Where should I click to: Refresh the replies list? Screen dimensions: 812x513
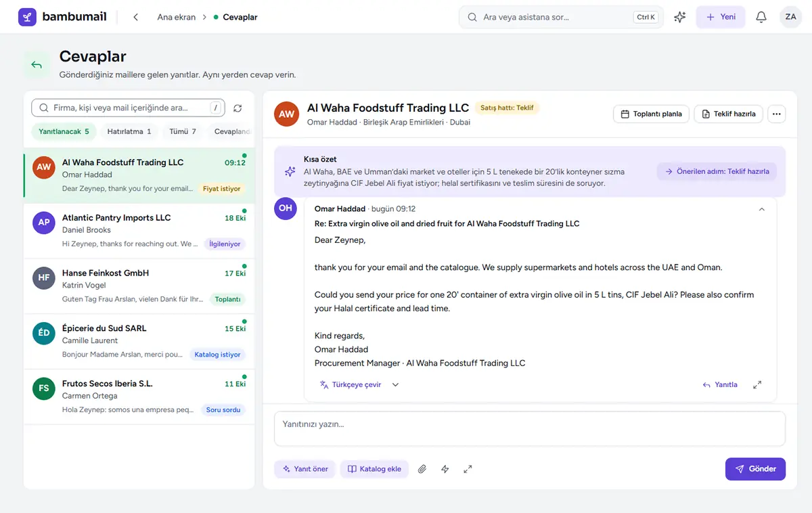pos(238,108)
